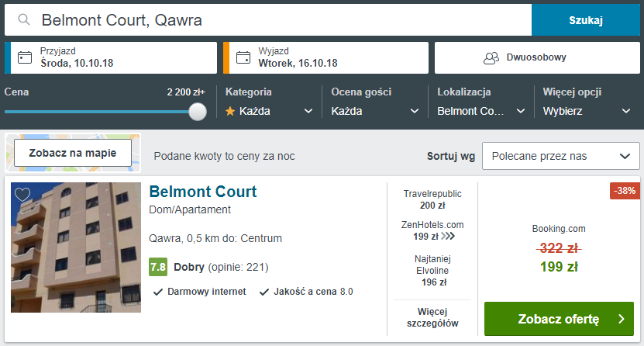Click the Cena price slider handle
The image size is (644, 346).
pyautogui.click(x=198, y=112)
